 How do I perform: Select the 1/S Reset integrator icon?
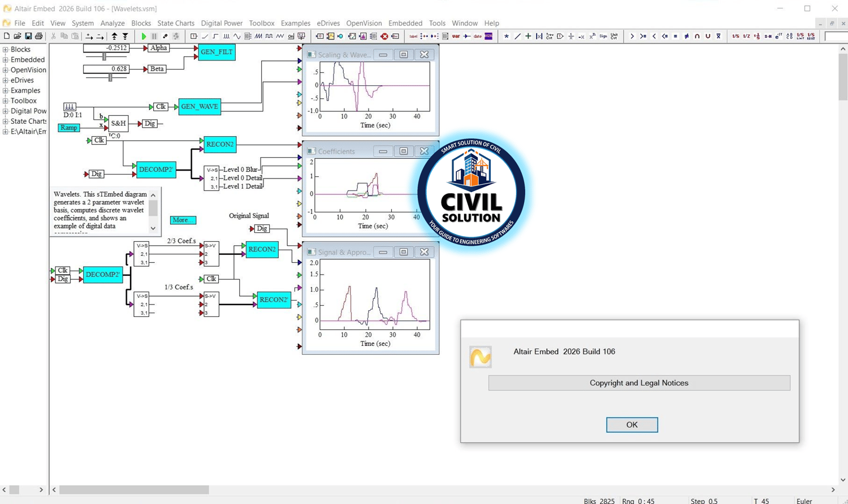[x=811, y=36]
